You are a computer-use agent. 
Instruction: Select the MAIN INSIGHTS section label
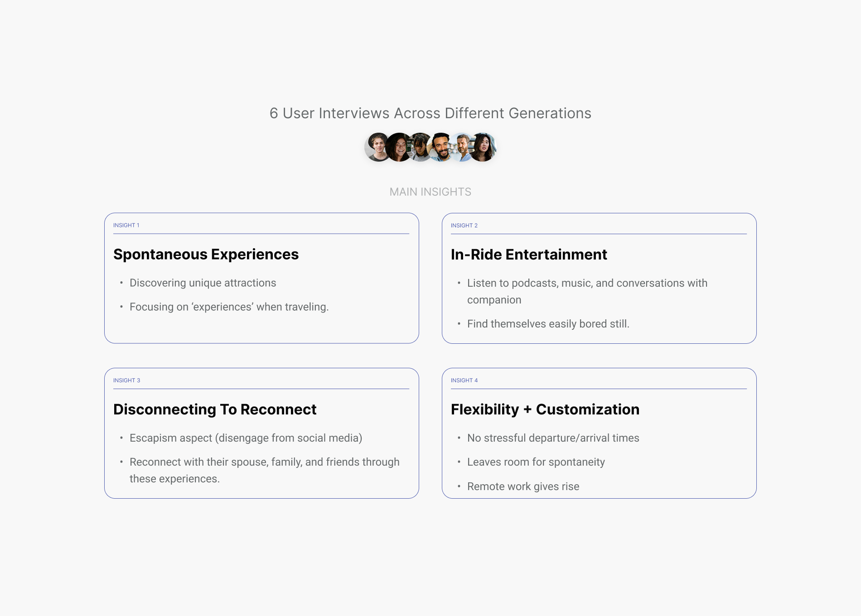430,192
